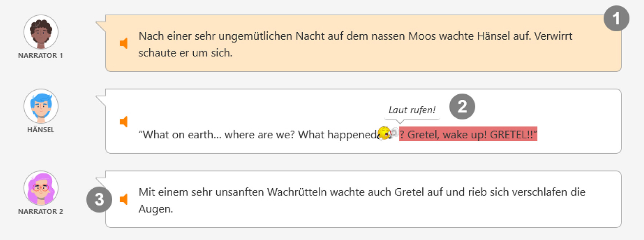Click the sentence starting "Mit einem sehr unsanften"

point(362,192)
